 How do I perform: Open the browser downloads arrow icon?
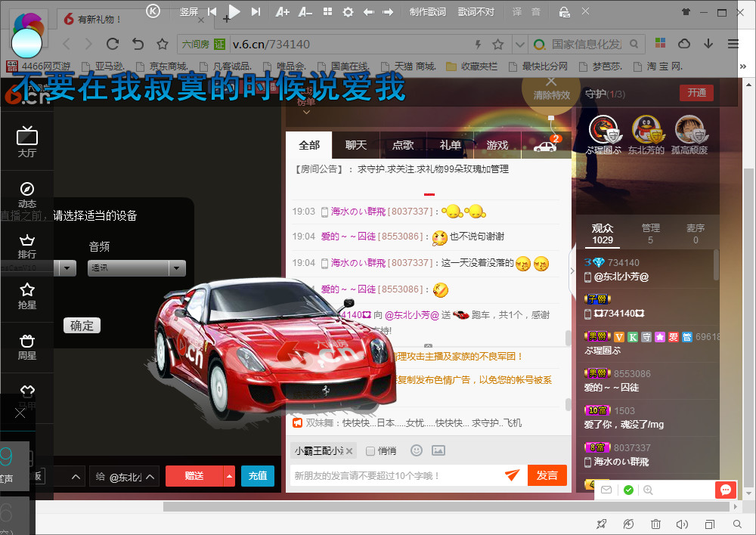pyautogui.click(x=708, y=44)
